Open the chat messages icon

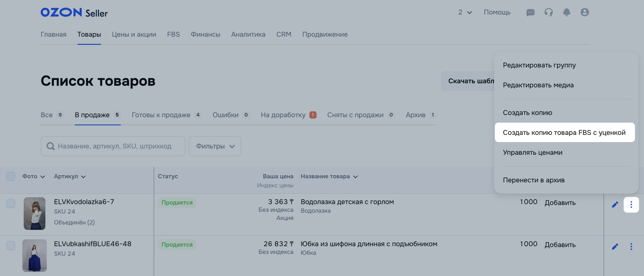tap(530, 12)
